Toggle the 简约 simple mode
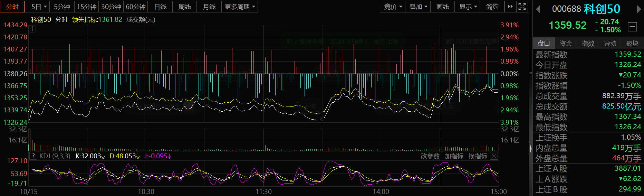 point(492,7)
